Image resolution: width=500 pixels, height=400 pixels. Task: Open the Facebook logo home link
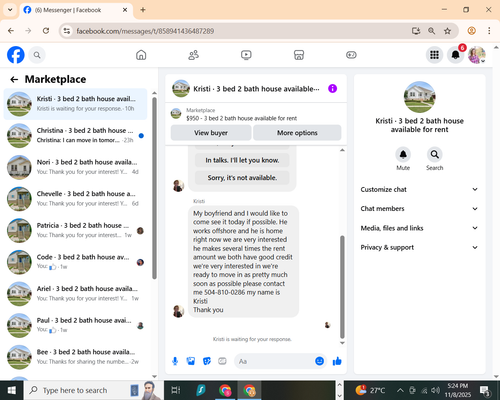pyautogui.click(x=16, y=55)
